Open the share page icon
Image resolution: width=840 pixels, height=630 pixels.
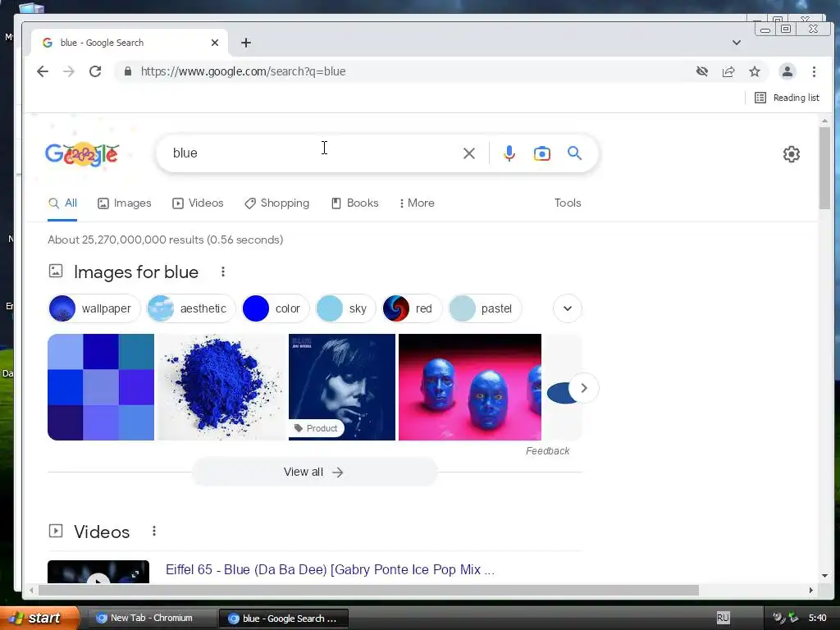tap(728, 71)
